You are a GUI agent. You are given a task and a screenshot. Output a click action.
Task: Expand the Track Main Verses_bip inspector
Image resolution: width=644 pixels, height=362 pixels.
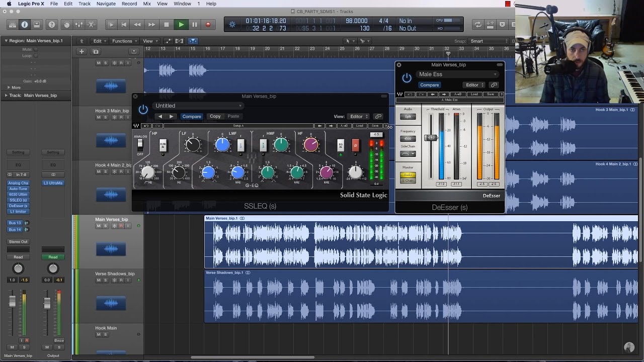click(6, 95)
